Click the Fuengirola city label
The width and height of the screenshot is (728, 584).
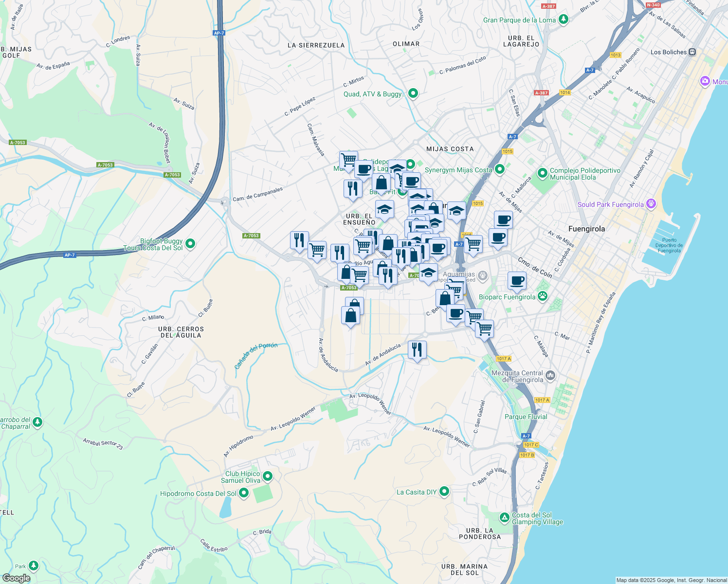586,229
